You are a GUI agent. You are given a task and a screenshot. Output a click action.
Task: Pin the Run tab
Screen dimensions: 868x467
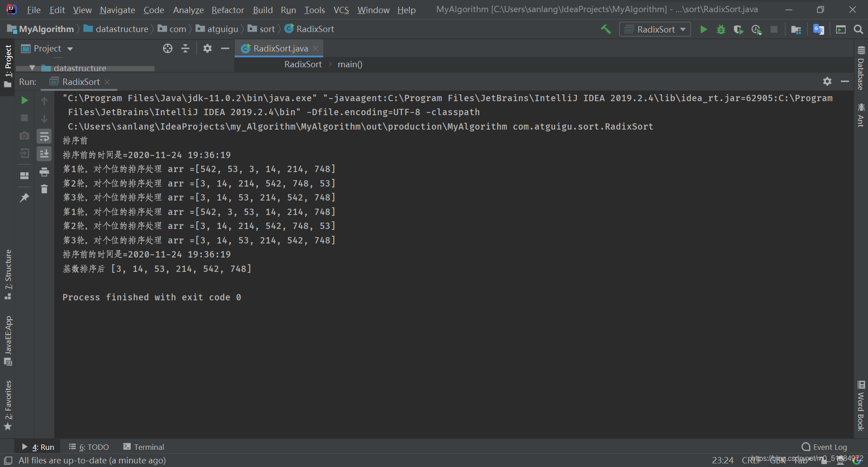(25, 197)
